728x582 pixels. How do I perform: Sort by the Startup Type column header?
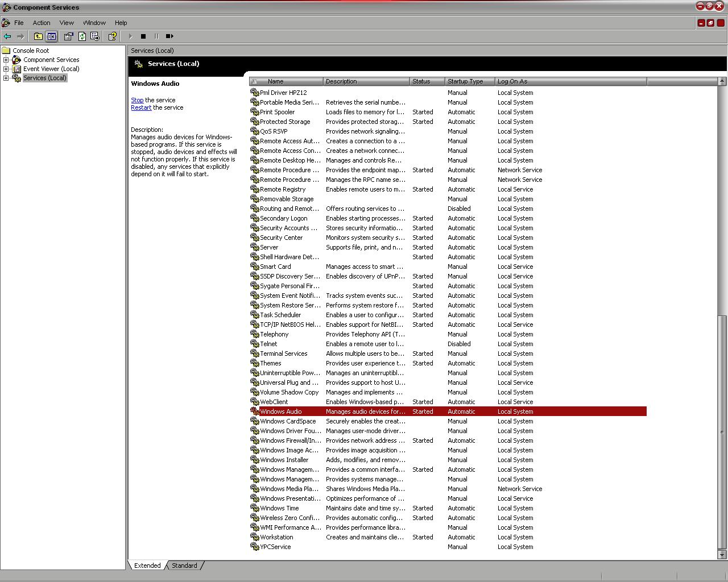(470, 81)
